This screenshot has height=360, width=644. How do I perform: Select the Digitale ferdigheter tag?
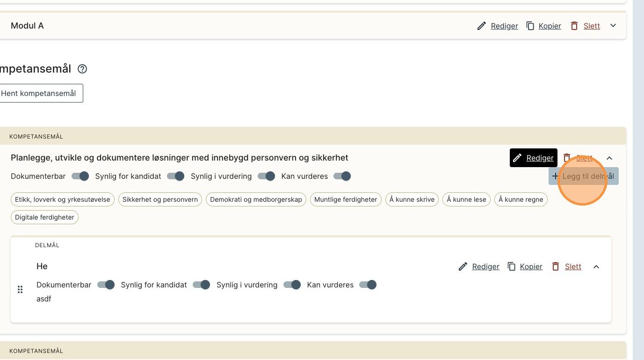pos(44,218)
